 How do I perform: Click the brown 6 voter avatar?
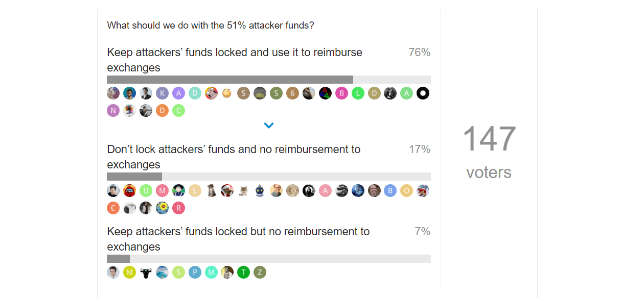(292, 93)
